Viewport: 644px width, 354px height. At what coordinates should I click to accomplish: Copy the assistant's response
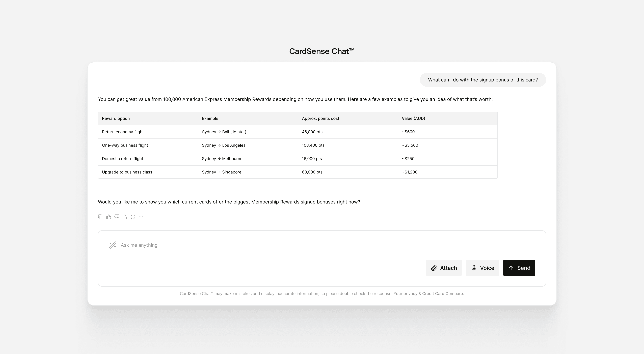(100, 217)
